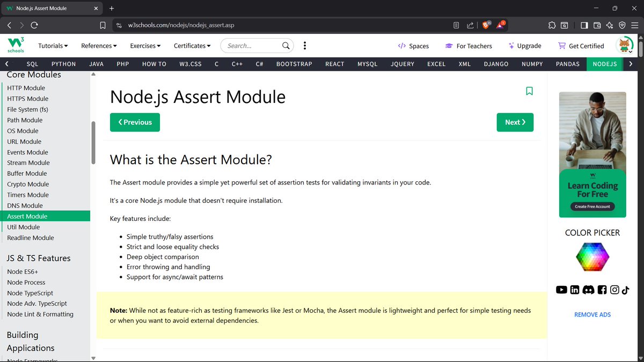This screenshot has height=362, width=644.
Task: Open the Spaces link
Action: tap(413, 46)
